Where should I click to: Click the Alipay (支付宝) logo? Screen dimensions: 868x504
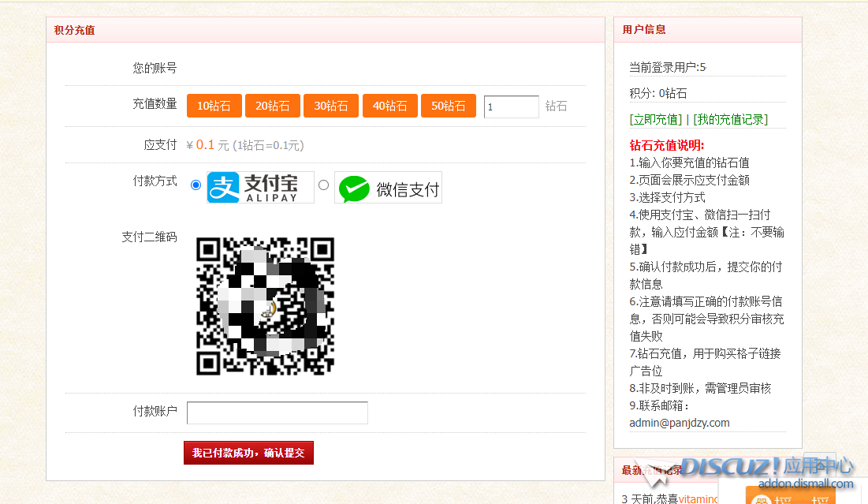point(260,187)
